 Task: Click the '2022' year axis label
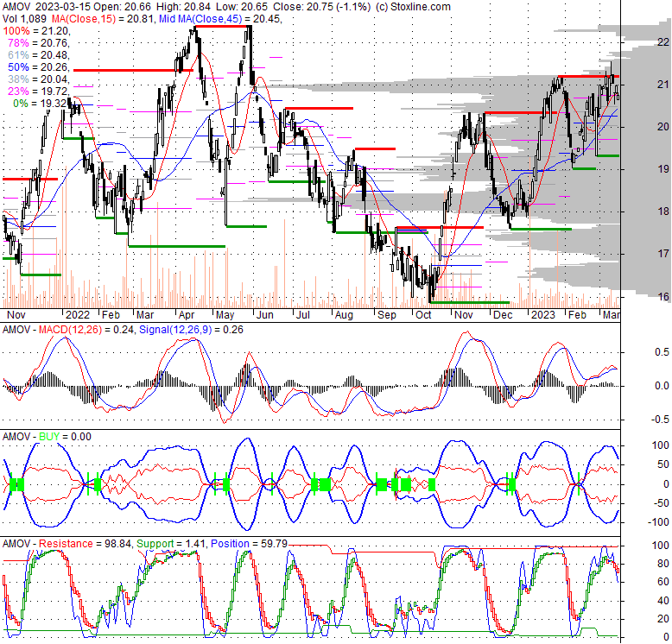pos(78,315)
